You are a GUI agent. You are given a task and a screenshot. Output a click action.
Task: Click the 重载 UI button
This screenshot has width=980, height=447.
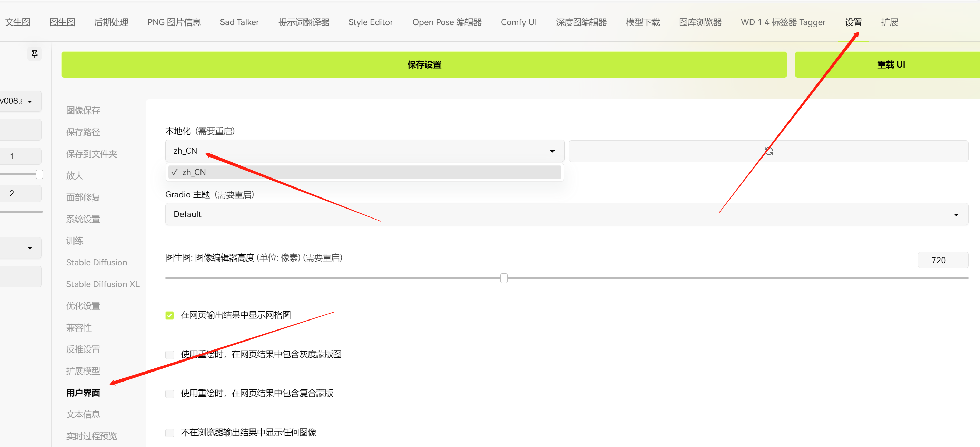click(891, 64)
